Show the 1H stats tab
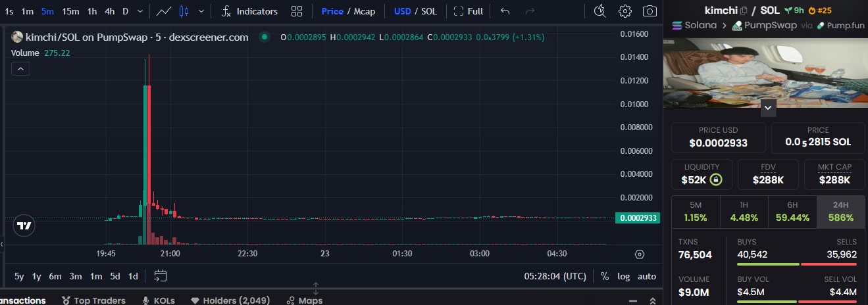The height and width of the screenshot is (305, 868). (744, 212)
